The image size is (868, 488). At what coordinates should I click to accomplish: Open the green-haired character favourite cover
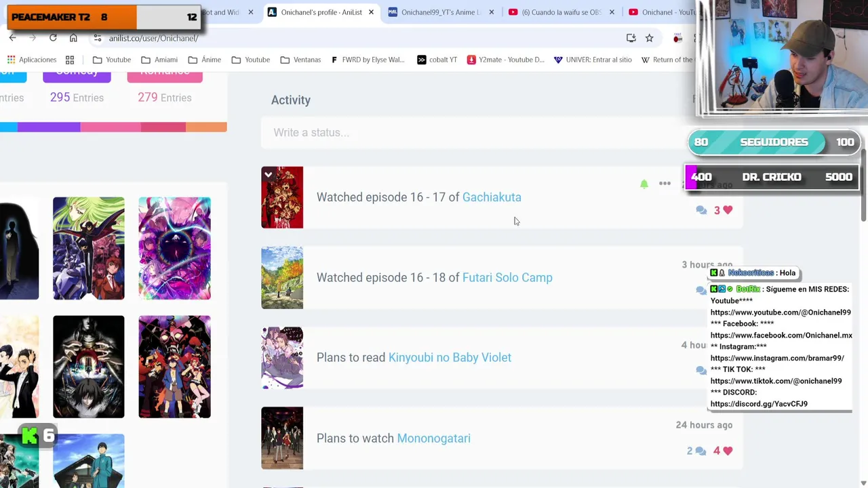coord(89,248)
